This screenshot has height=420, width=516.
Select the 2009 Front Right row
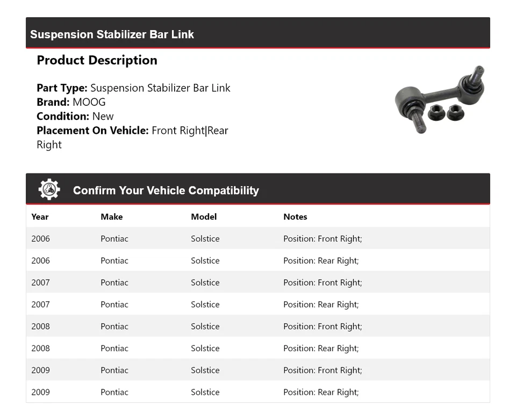[x=257, y=371]
